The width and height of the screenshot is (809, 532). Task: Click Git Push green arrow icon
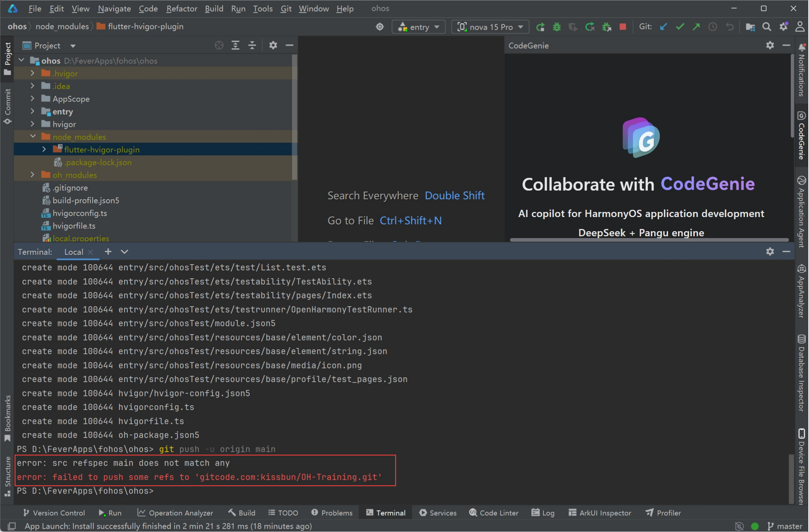point(696,27)
